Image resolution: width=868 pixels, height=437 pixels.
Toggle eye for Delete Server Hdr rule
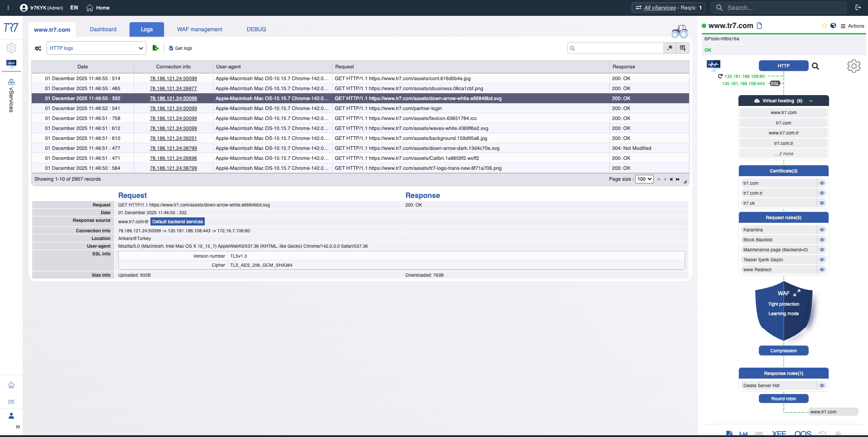(x=822, y=385)
